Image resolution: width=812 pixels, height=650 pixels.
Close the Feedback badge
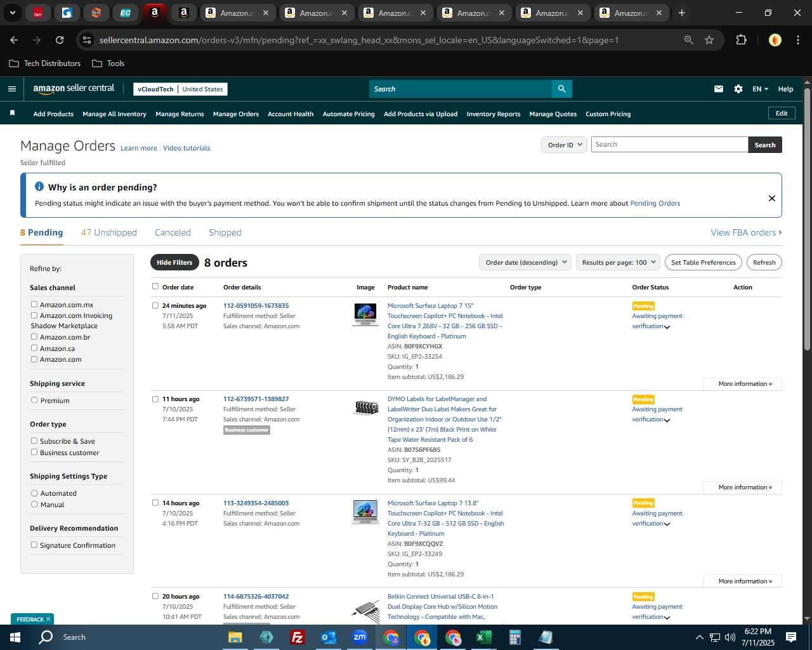click(48, 619)
